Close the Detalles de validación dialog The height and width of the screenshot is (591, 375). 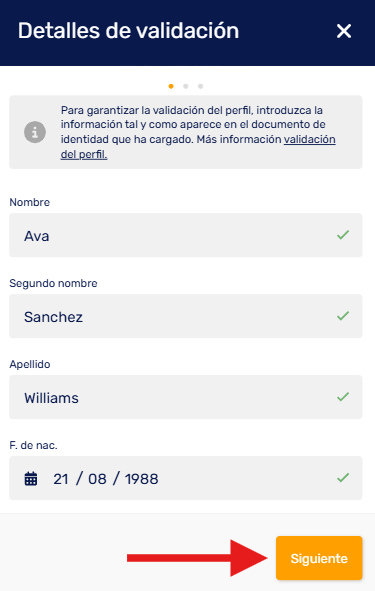point(344,31)
